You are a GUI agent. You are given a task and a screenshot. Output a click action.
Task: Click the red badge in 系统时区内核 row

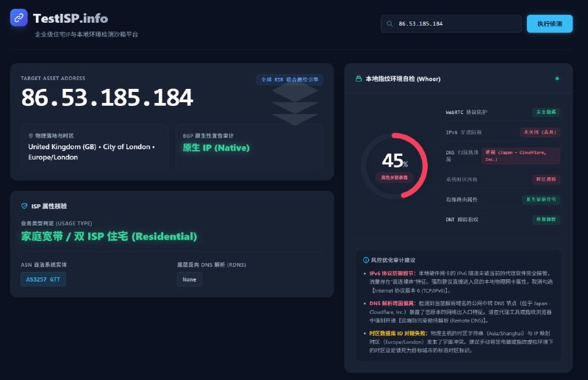coord(546,179)
